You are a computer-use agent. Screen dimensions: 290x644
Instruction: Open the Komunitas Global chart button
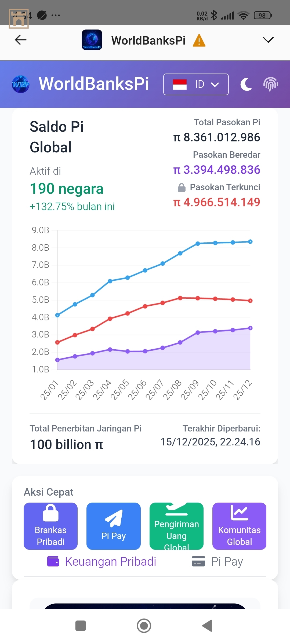239,526
